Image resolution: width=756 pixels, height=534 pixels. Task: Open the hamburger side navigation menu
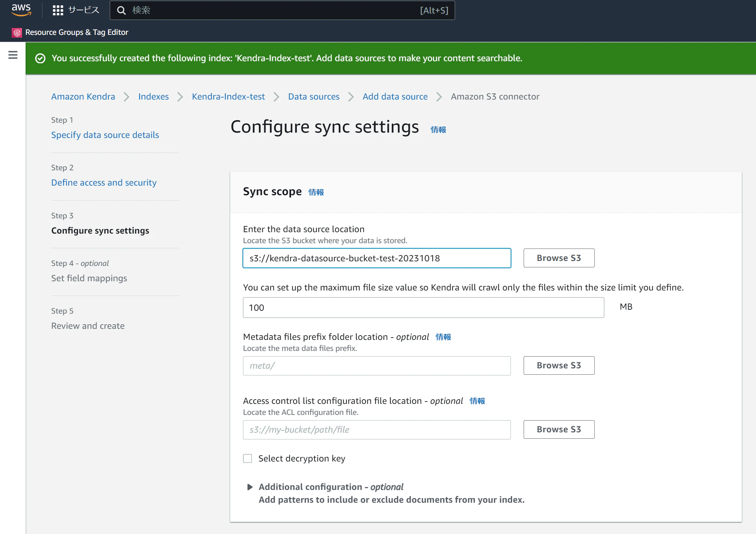(13, 55)
